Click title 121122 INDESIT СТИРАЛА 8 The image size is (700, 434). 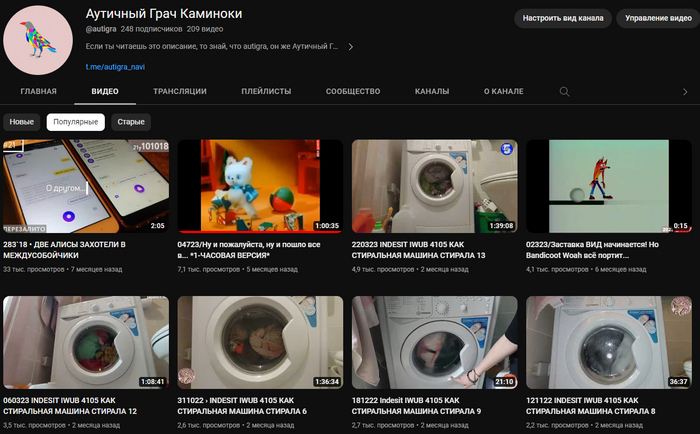point(590,406)
